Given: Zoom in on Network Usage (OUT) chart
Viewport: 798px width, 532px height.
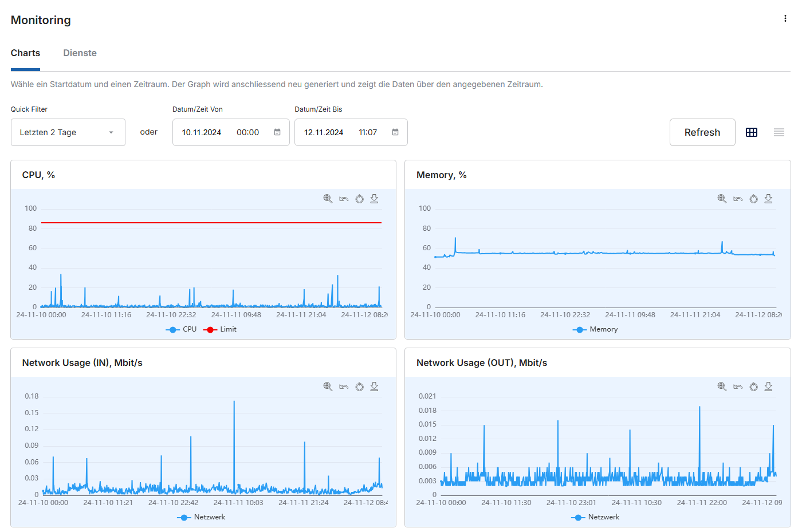Looking at the screenshot, I should (722, 387).
